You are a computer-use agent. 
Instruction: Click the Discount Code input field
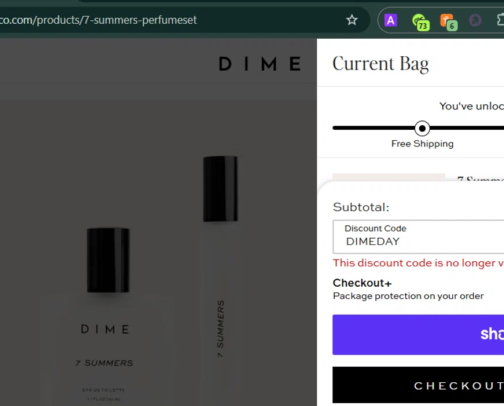(418, 237)
